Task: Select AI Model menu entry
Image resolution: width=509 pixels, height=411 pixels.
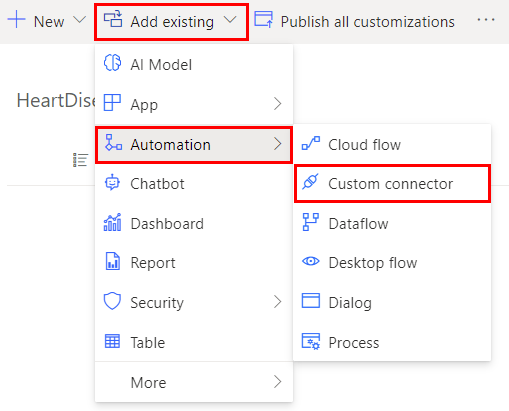Action: pos(194,64)
